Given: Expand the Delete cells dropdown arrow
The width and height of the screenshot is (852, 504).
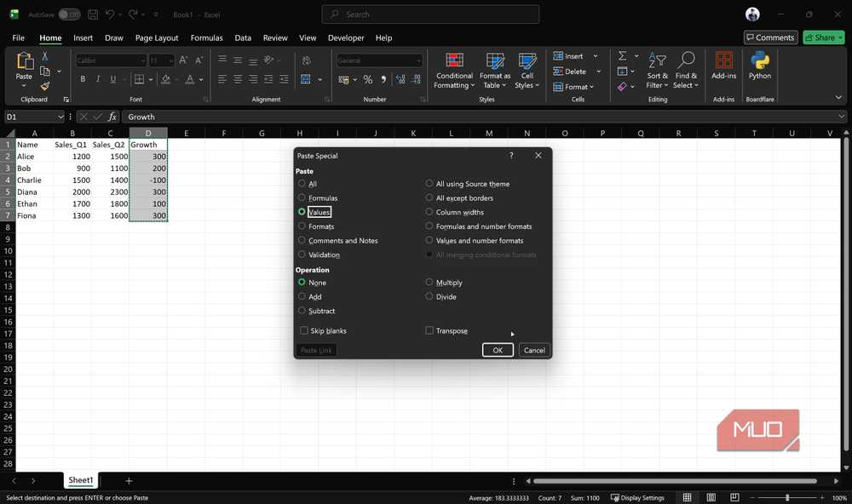Looking at the screenshot, I should [x=599, y=72].
